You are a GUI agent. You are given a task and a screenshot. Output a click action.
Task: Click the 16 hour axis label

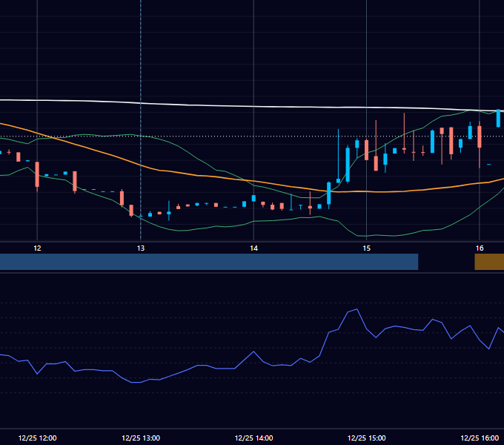click(480, 248)
